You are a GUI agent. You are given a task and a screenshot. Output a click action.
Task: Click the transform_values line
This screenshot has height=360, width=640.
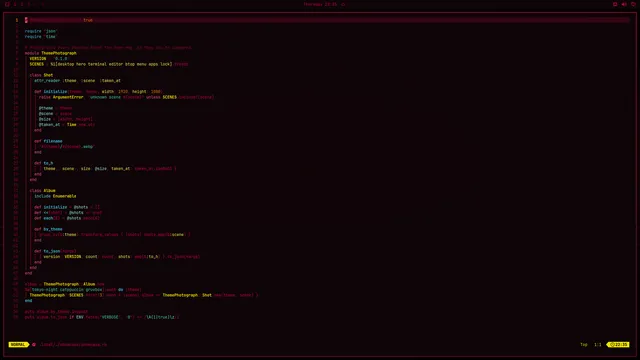[x=115, y=235]
